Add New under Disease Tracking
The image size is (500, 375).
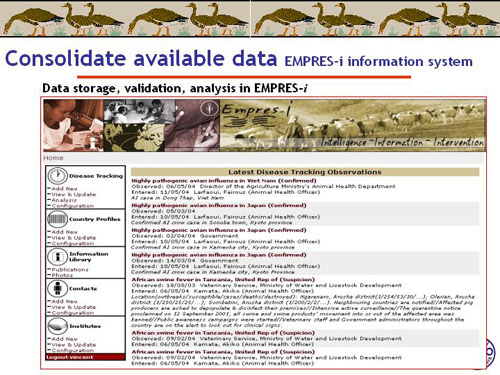point(64,189)
